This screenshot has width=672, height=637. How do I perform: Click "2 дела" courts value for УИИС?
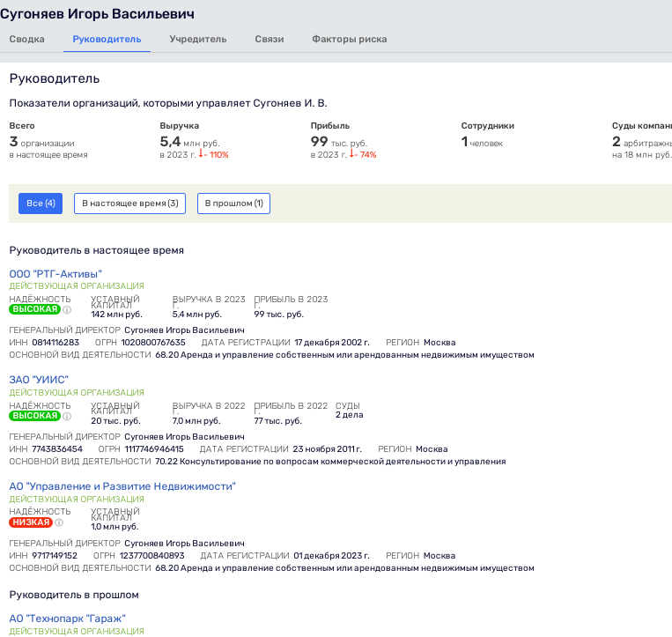click(349, 415)
